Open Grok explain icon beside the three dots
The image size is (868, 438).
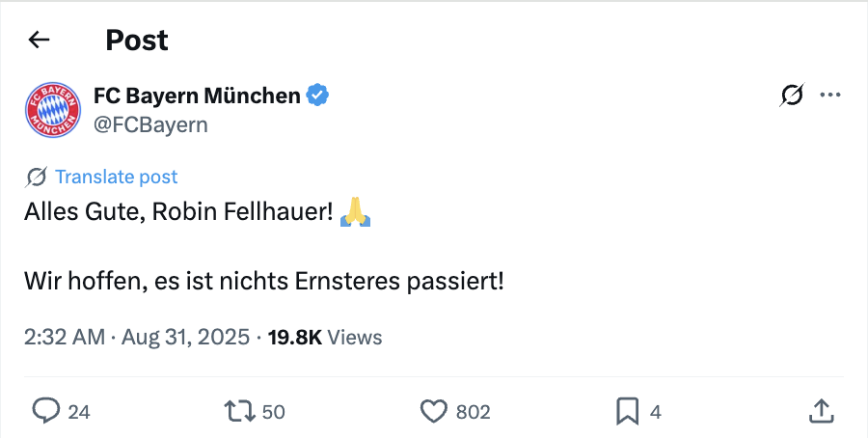coord(792,96)
